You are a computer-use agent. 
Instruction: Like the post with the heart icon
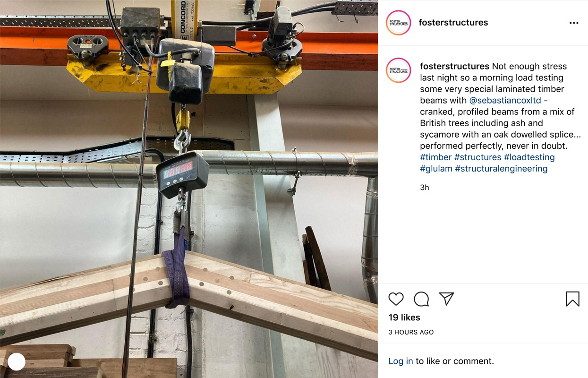(396, 299)
